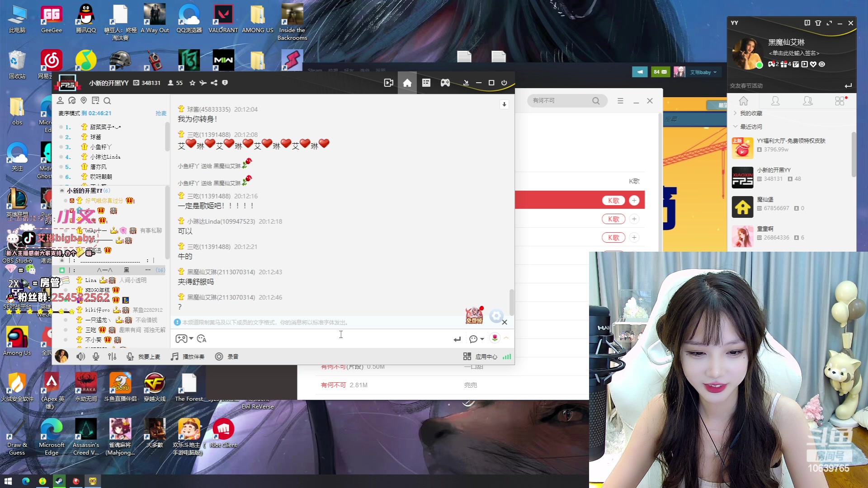Send a flower gift icon
The height and width of the screenshot is (488, 868).
pyautogui.click(x=495, y=338)
